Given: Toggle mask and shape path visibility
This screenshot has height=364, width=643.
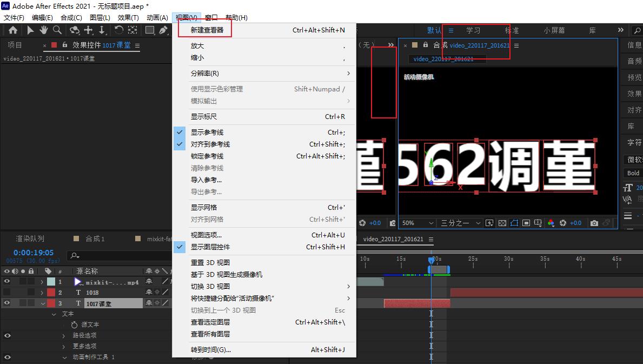Looking at the screenshot, I should coord(514,223).
